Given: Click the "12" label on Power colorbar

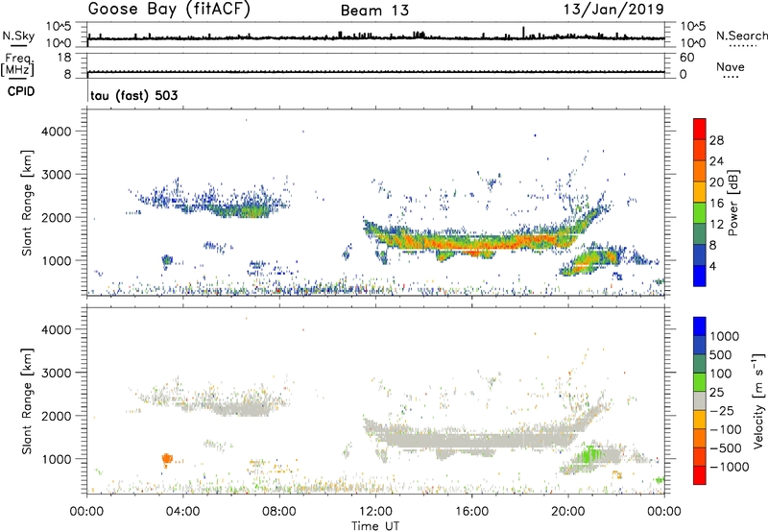Looking at the screenshot, I should (x=716, y=225).
